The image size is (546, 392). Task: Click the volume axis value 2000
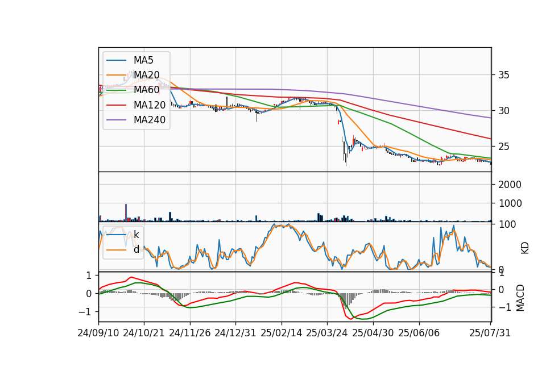510,185
